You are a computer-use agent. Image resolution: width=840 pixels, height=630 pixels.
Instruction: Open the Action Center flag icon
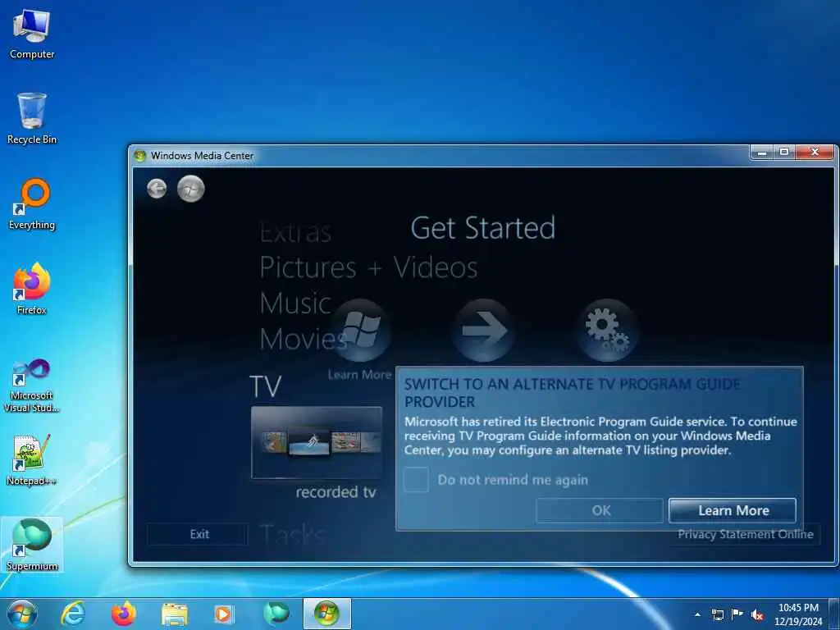[737, 614]
